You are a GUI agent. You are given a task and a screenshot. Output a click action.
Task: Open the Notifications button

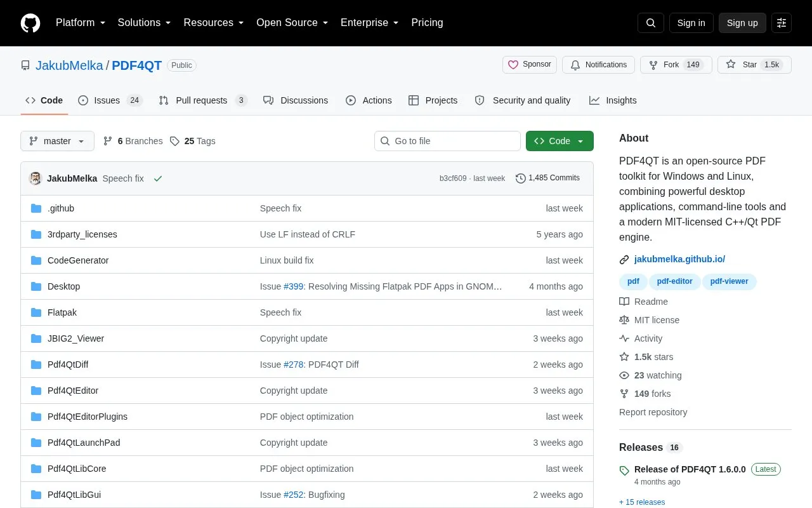click(x=598, y=65)
